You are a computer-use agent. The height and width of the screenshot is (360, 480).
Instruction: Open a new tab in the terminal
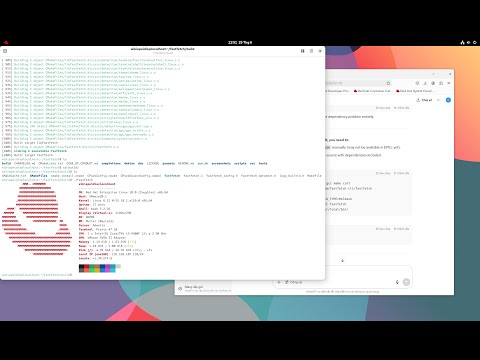coord(5,51)
